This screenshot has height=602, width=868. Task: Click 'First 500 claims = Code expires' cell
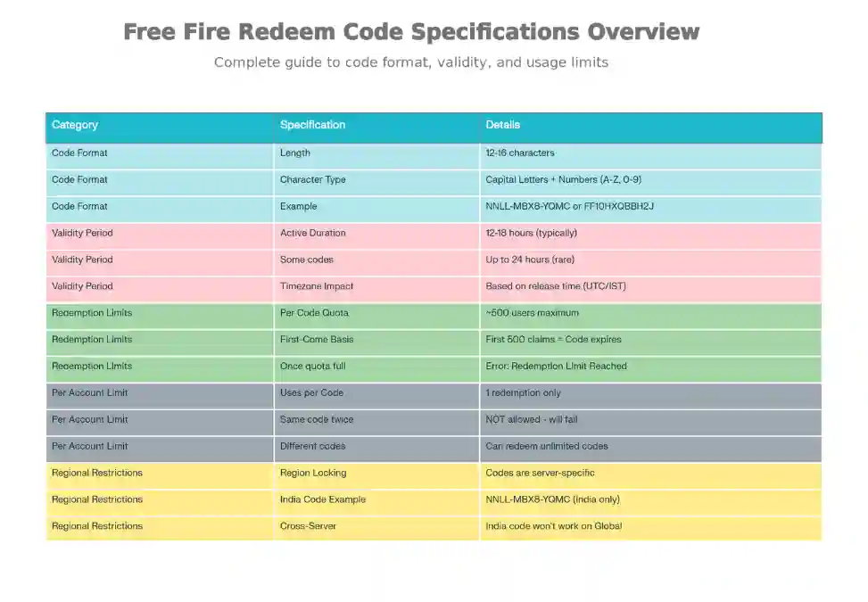pos(553,340)
